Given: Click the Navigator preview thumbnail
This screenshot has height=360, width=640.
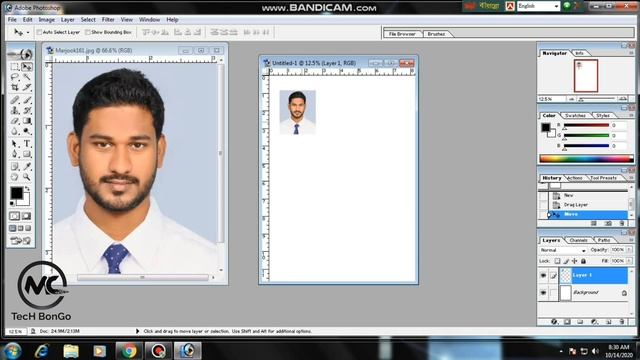Looking at the screenshot, I should coord(586,76).
